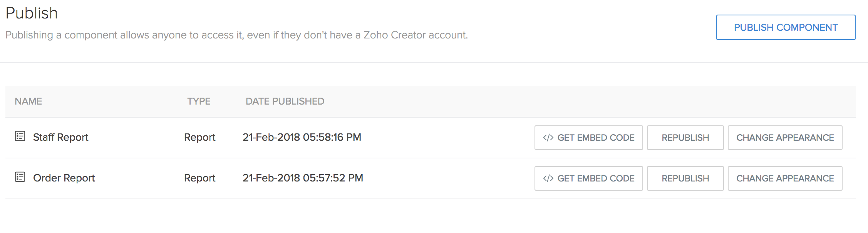
Task: Click the Order Report list icon
Action: click(20, 178)
